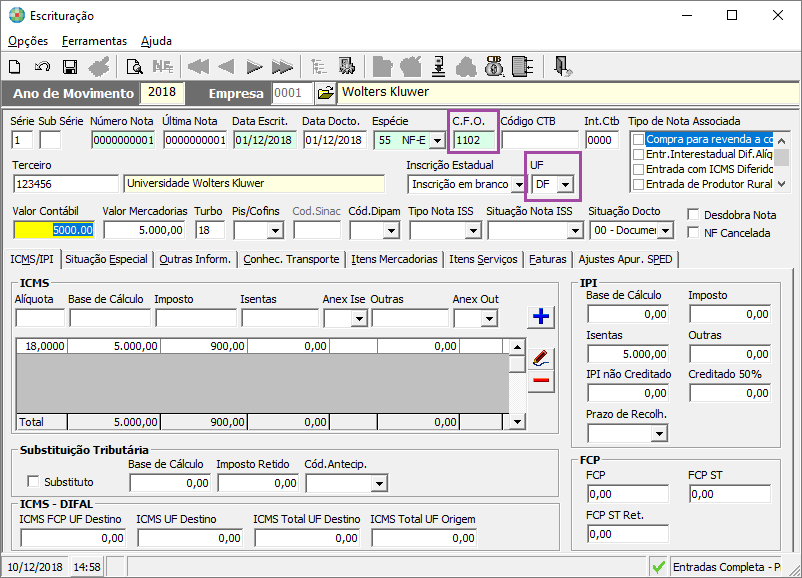Switch to Conhec. Transporte tab
802x578 pixels.
point(291,259)
